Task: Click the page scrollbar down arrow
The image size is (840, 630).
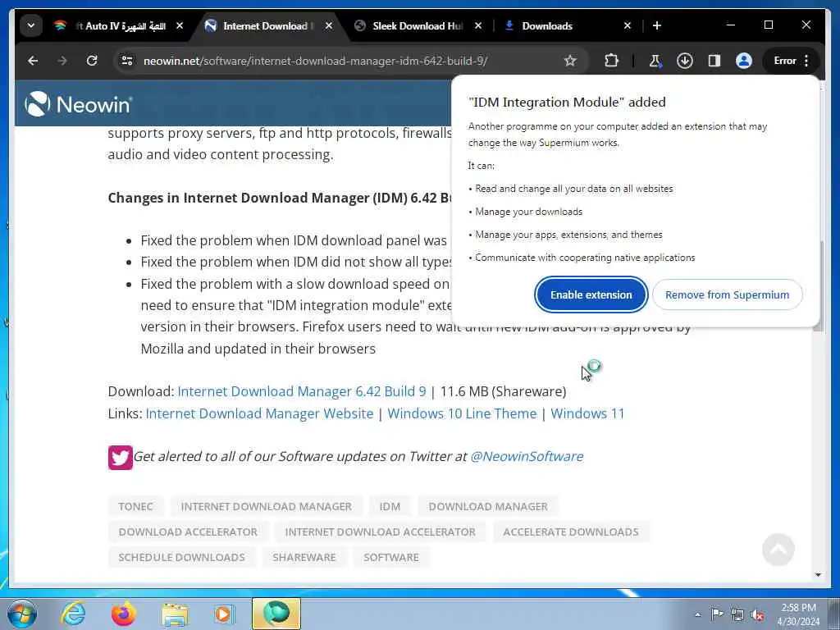Action: [818, 575]
